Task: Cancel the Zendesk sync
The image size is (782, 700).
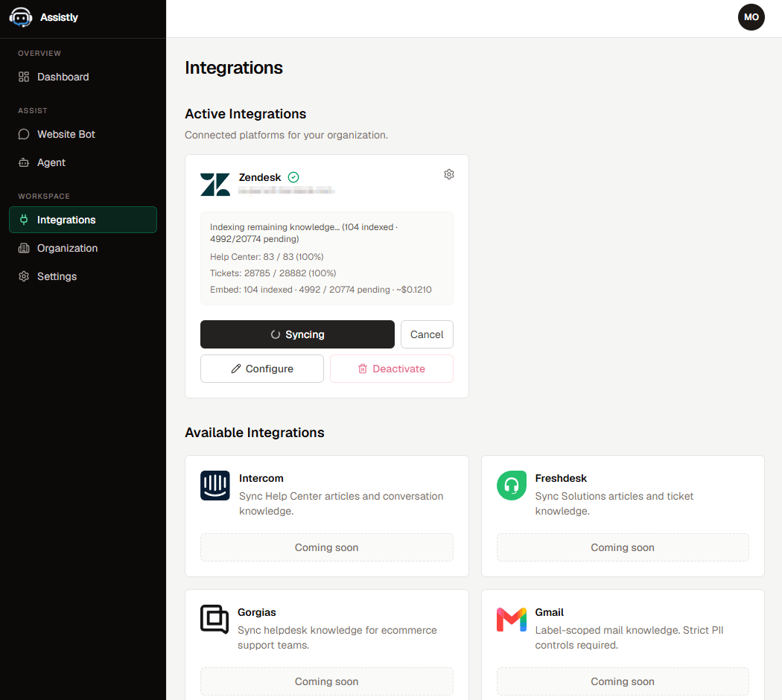Action: point(427,334)
